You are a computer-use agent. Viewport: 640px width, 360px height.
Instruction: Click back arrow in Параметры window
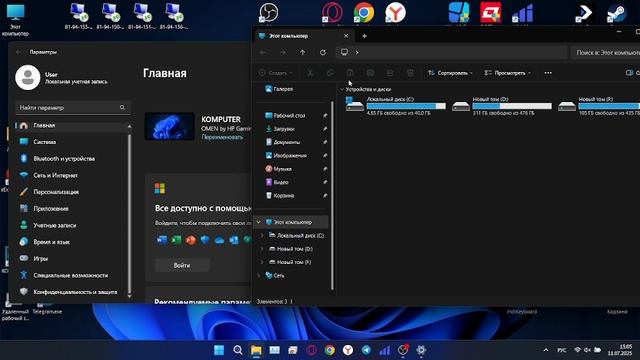tap(18, 52)
